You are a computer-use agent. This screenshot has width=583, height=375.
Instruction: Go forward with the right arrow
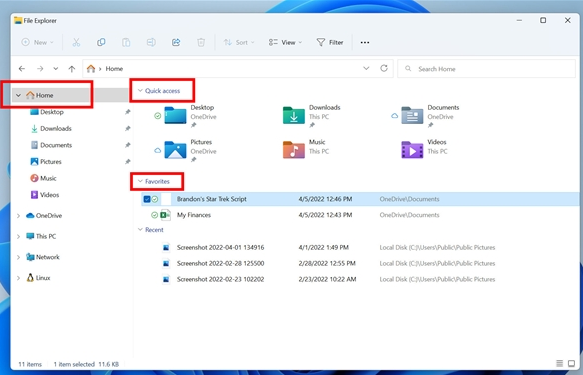40,69
